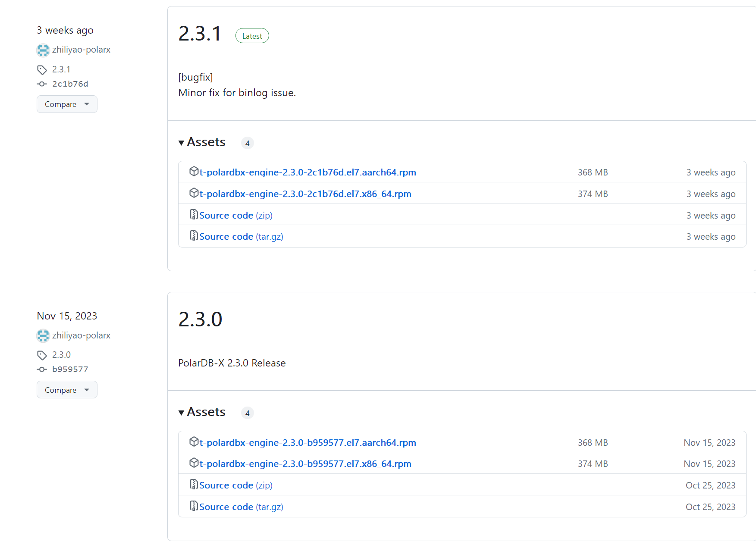Download Source code (tar.gz) for 2.3.1
The height and width of the screenshot is (551, 756).
click(x=241, y=237)
